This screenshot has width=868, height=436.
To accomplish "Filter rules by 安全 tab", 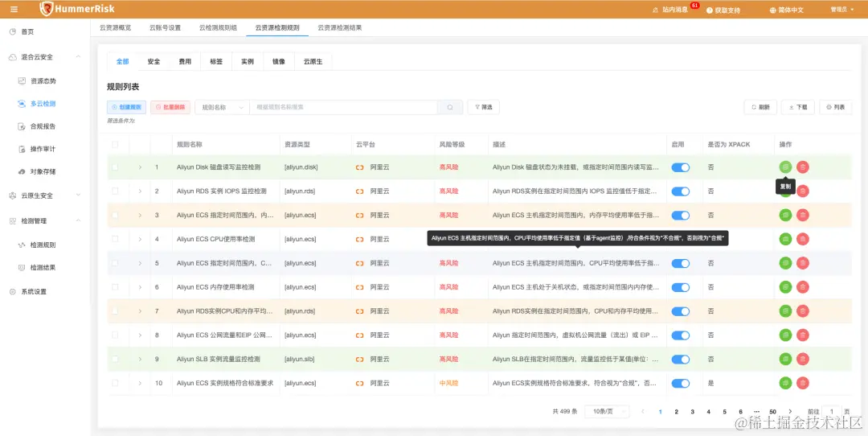I will point(154,61).
